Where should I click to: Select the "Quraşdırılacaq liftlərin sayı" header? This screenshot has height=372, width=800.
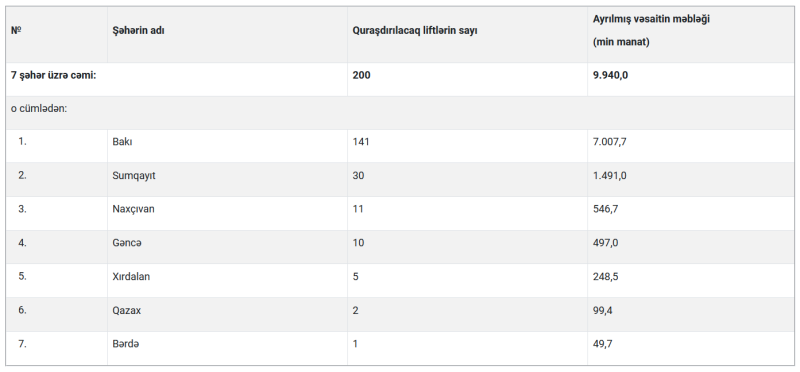click(x=415, y=31)
